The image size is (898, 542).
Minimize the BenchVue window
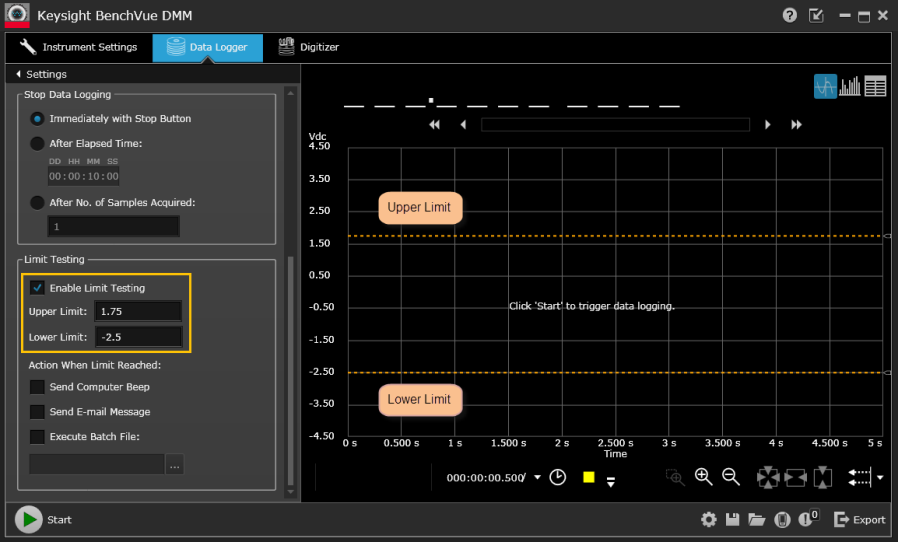[845, 16]
